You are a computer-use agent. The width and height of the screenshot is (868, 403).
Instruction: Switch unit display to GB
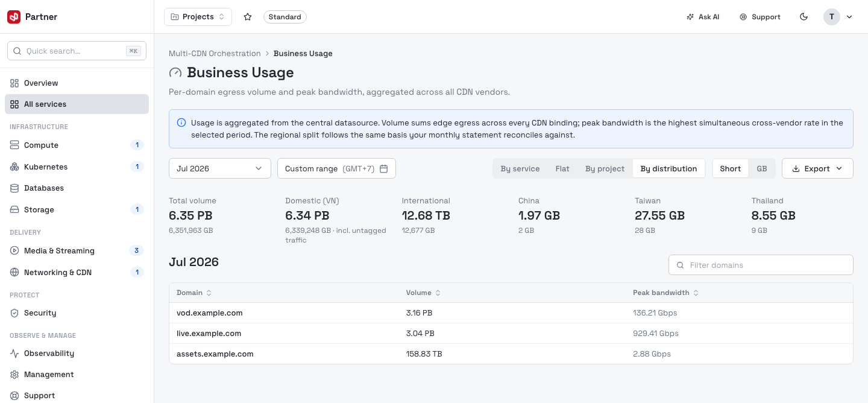coord(762,168)
